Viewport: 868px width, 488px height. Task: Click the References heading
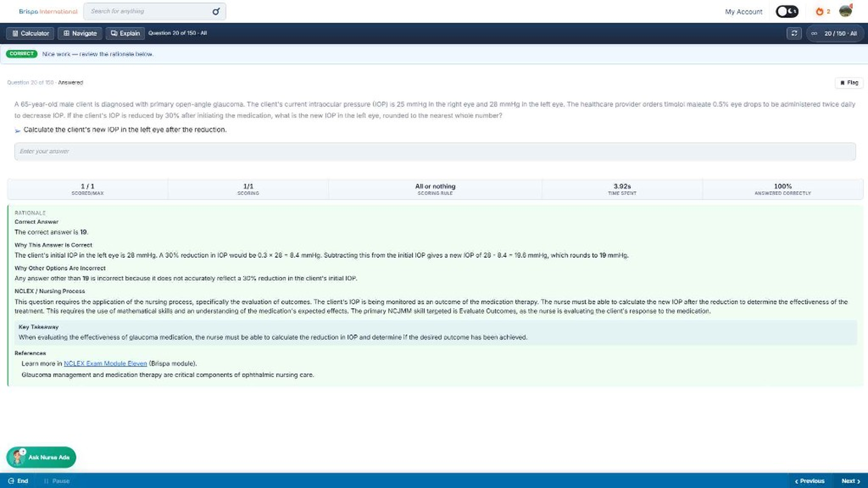click(x=30, y=353)
